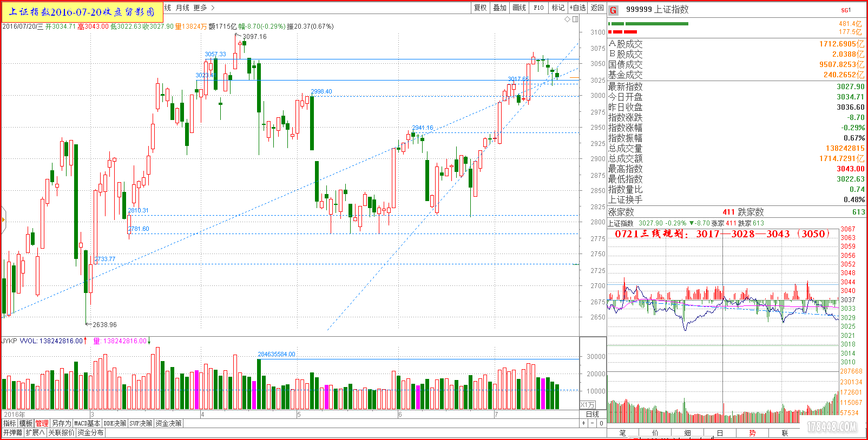
Task: Choose the SUP决策 template
Action: pos(141,423)
